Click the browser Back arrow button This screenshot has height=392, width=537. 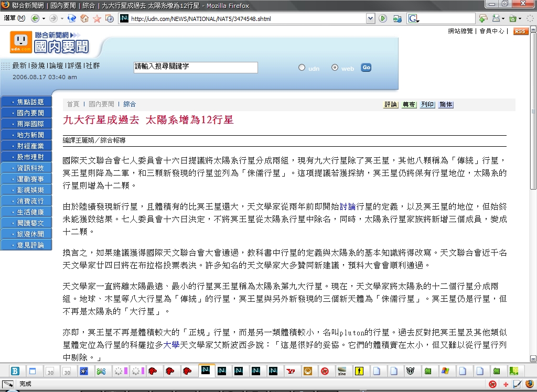click(35, 18)
